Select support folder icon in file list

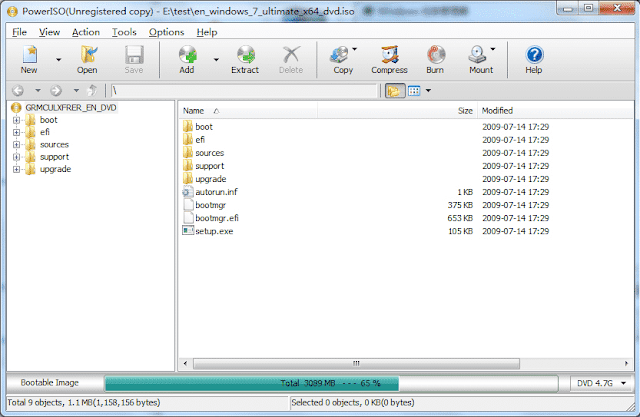(188, 166)
